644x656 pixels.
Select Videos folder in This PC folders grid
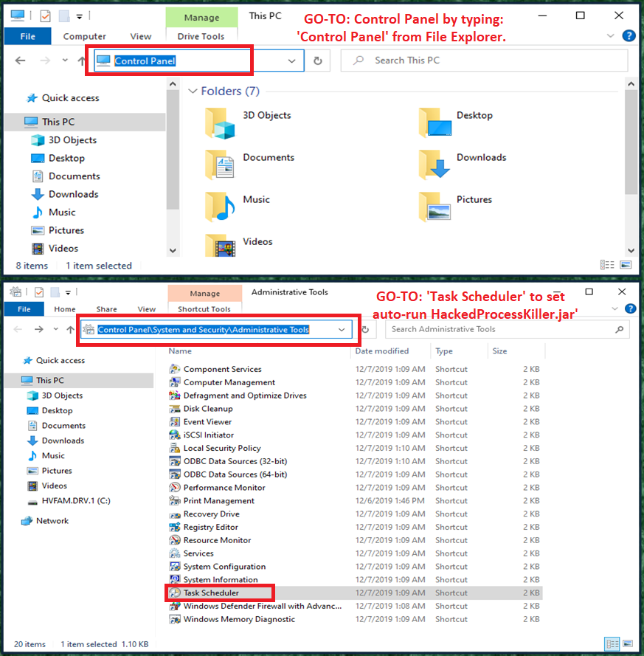tap(238, 245)
